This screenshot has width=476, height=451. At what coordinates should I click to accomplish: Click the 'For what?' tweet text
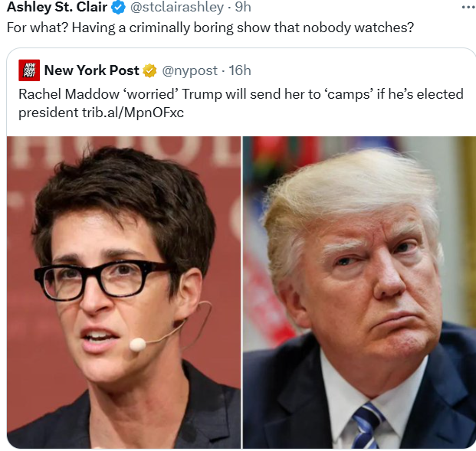pos(210,28)
